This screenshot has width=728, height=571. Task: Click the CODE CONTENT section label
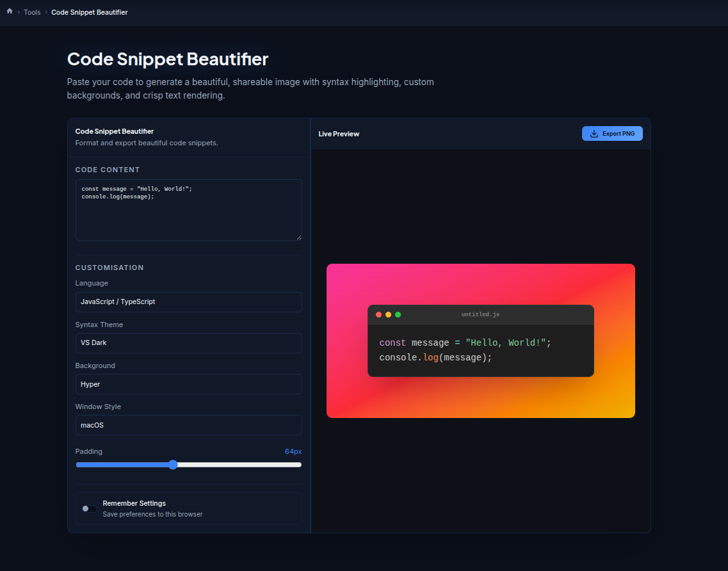click(108, 170)
